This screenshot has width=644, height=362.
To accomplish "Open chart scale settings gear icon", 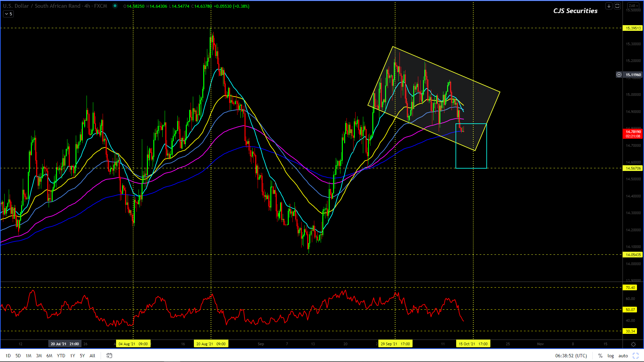I will (633, 344).
